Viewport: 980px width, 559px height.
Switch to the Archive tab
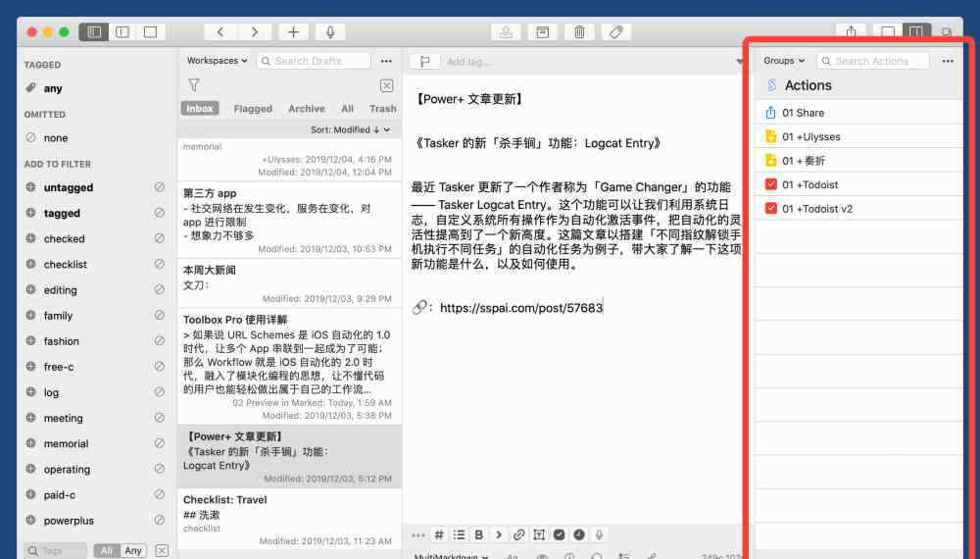pyautogui.click(x=306, y=108)
